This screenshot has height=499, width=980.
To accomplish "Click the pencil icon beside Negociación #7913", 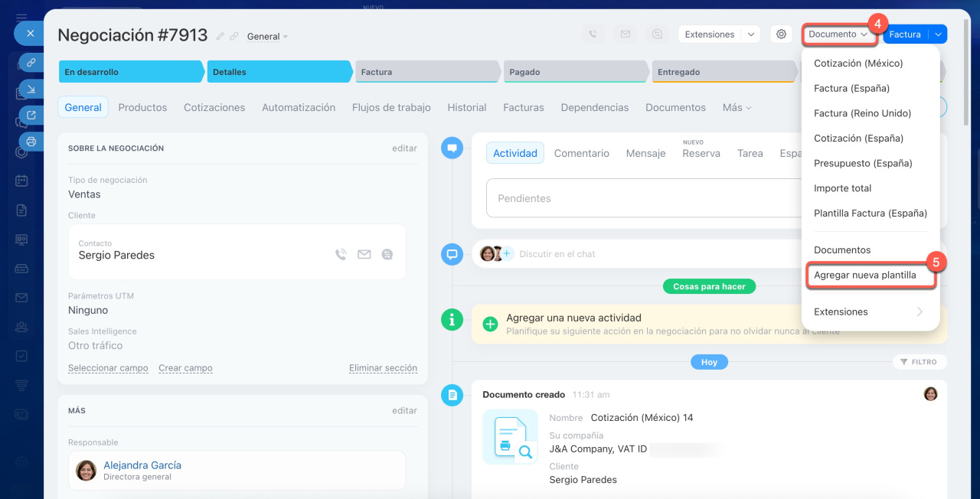I will 220,36.
